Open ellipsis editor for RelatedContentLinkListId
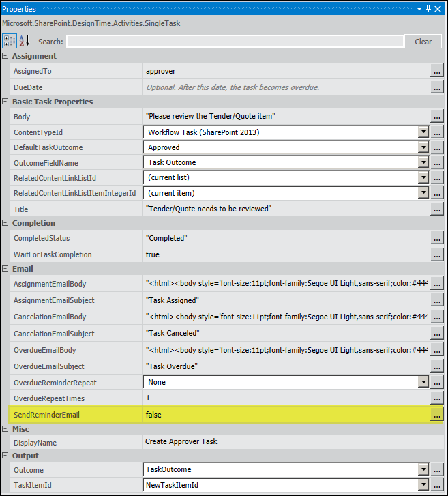The height and width of the screenshot is (496, 448). point(437,177)
